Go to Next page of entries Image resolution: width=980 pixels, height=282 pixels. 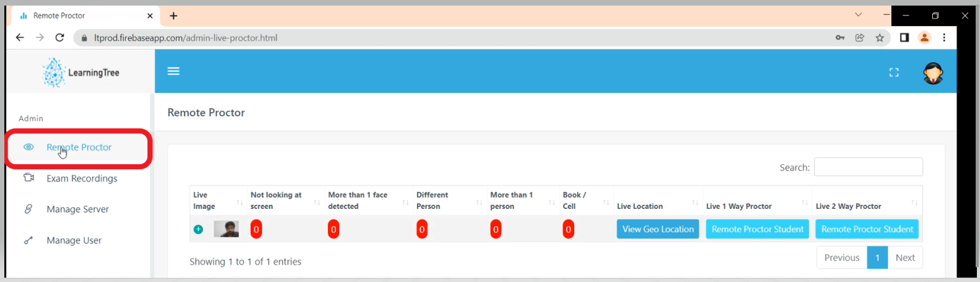tap(904, 258)
